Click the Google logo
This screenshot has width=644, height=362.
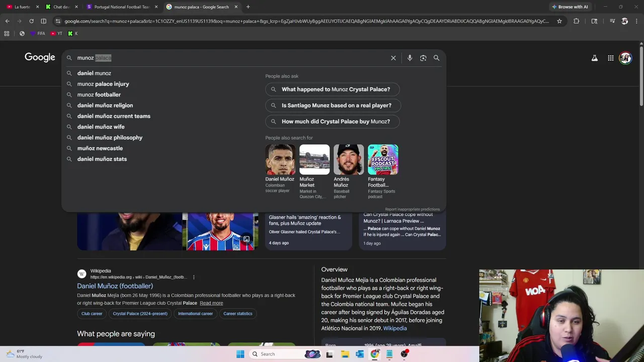(40, 57)
